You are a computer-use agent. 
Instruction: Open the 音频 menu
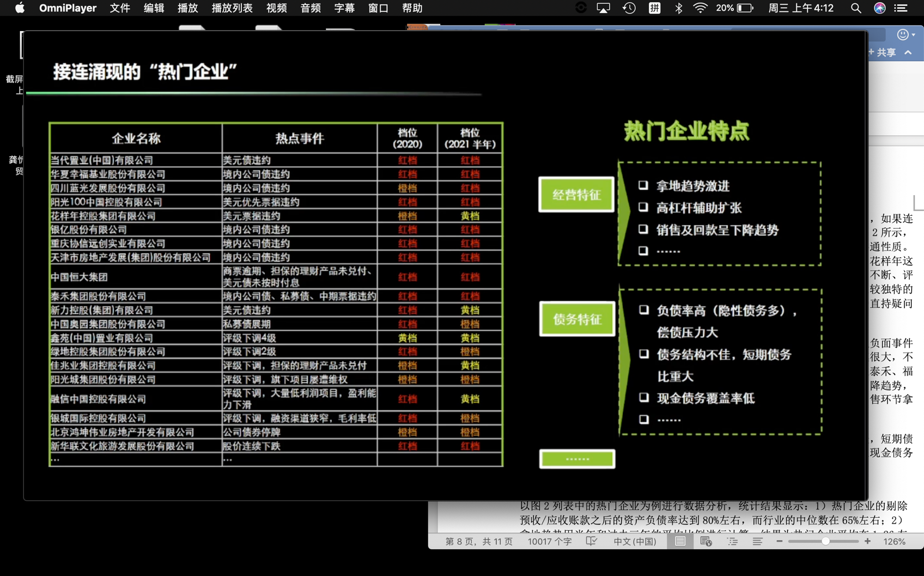311,8
